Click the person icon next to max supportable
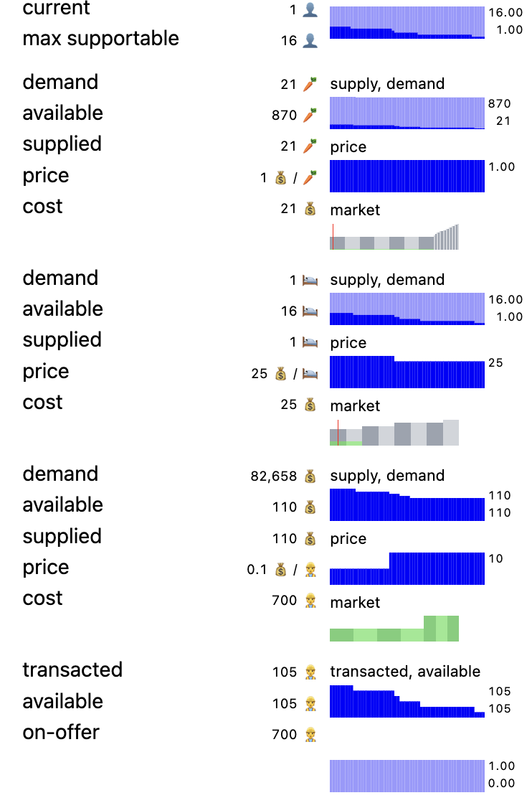The width and height of the screenshot is (532, 808). click(x=309, y=41)
